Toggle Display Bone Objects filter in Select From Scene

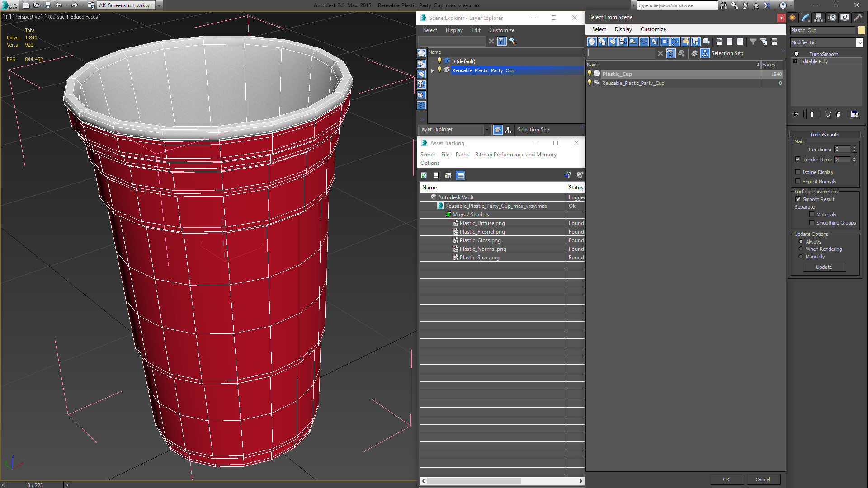pyautogui.click(x=675, y=42)
